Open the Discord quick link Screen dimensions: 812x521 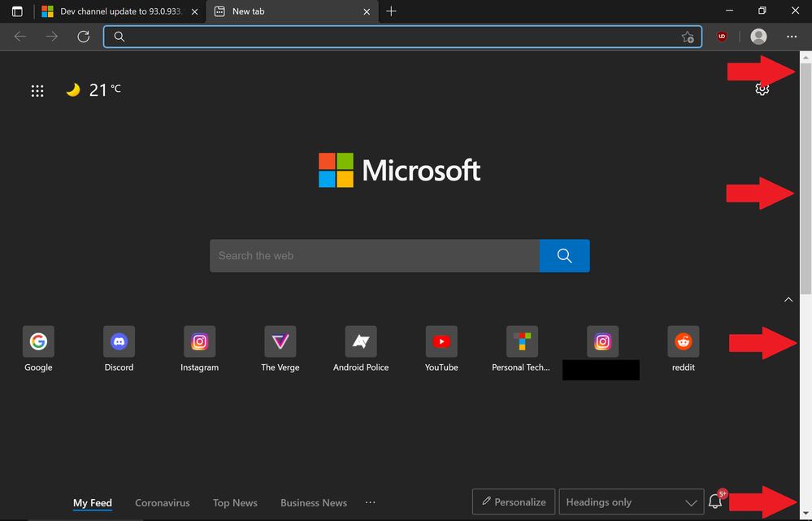[x=119, y=341]
